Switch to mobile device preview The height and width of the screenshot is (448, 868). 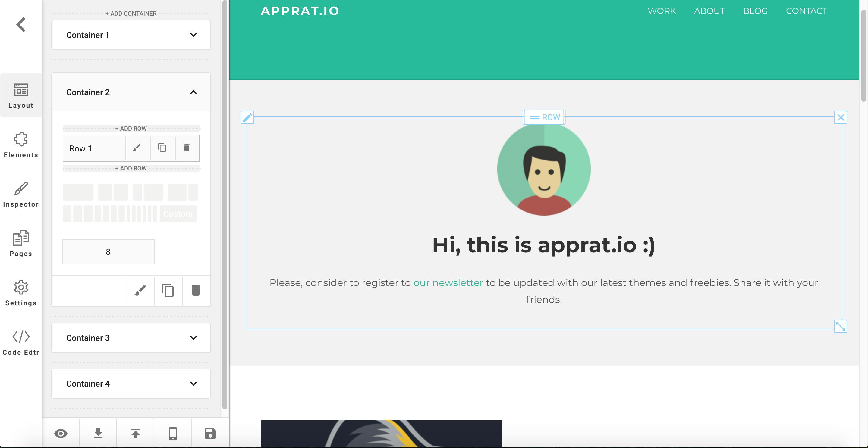173,434
